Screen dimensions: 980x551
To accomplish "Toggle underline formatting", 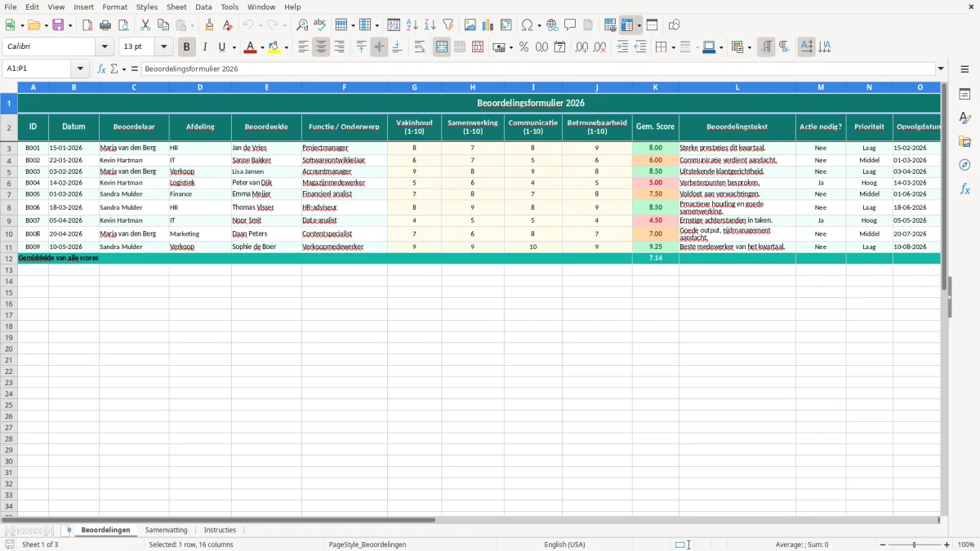I will [221, 47].
